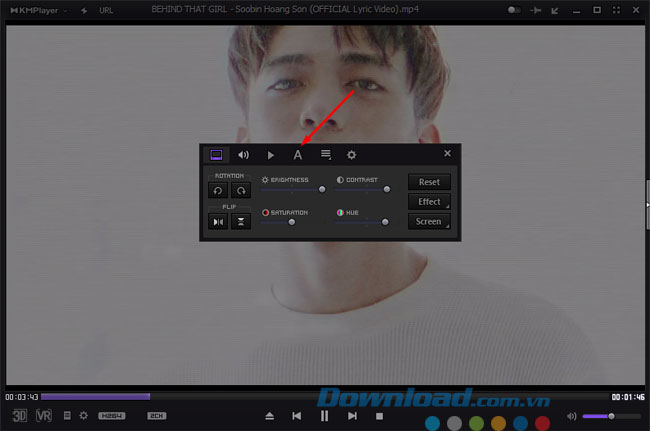The width and height of the screenshot is (650, 431).
Task: Click the Reset button
Action: [x=429, y=182]
